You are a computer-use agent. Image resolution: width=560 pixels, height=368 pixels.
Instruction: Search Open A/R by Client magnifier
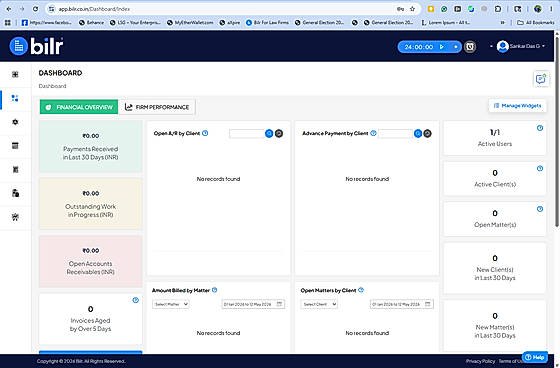click(269, 133)
